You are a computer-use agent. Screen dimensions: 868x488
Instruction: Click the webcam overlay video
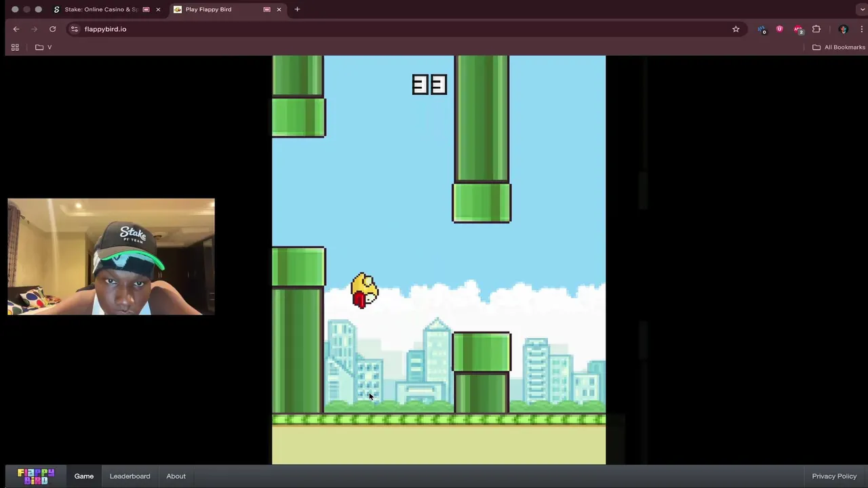click(111, 257)
